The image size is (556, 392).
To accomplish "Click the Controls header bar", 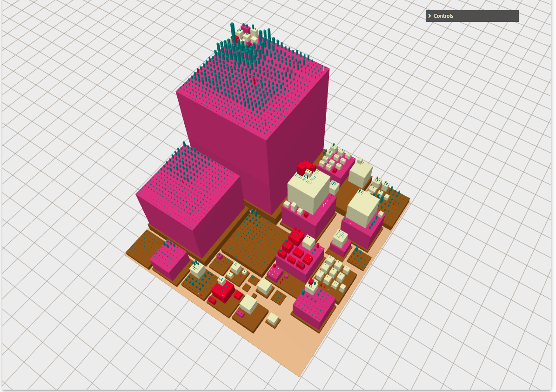I will [x=471, y=16].
